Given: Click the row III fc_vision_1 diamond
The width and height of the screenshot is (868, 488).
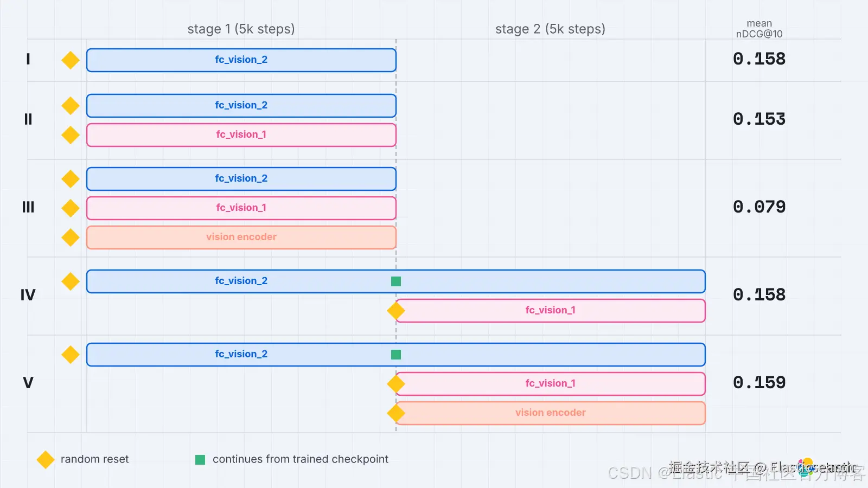Looking at the screenshot, I should 71,208.
